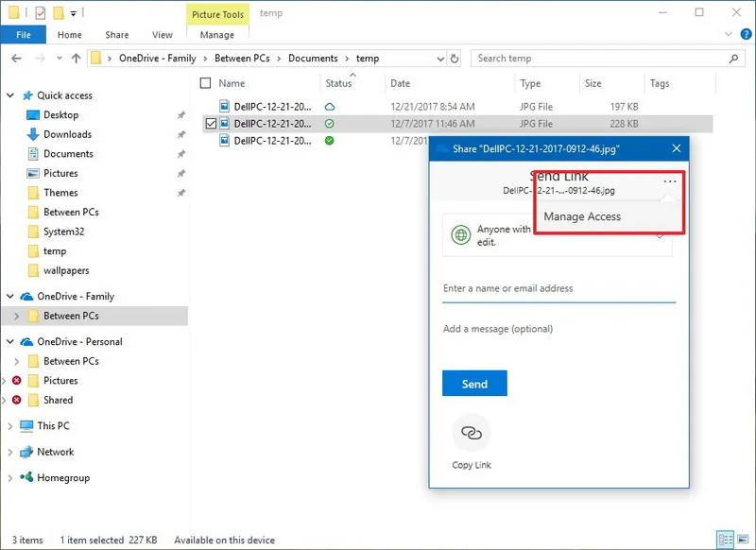Click the OneDrive cloud icon in Share title bar
The height and width of the screenshot is (550, 756).
pyautogui.click(x=442, y=148)
